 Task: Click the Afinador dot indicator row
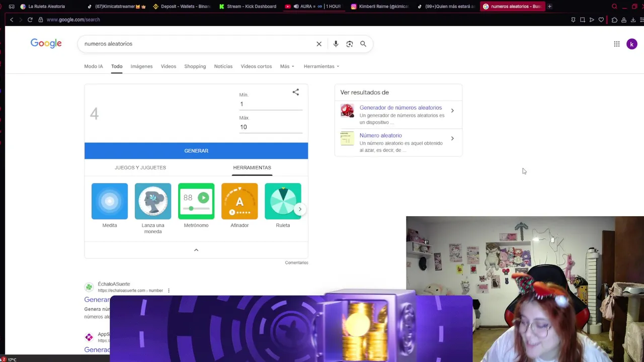[x=239, y=212]
